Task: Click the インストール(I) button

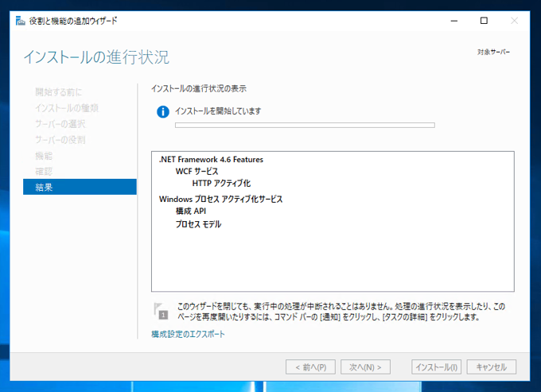Action: coord(436,367)
